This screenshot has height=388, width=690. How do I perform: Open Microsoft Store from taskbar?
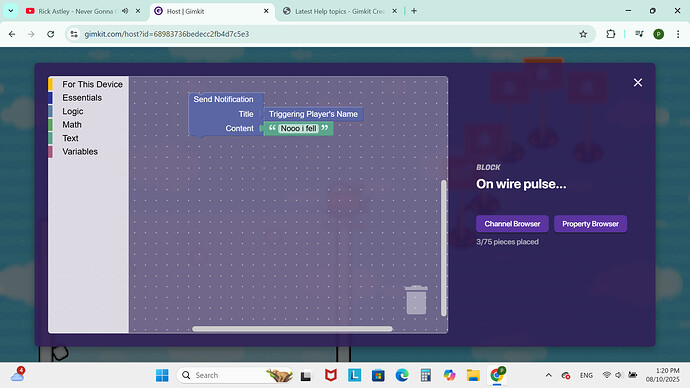(378, 375)
